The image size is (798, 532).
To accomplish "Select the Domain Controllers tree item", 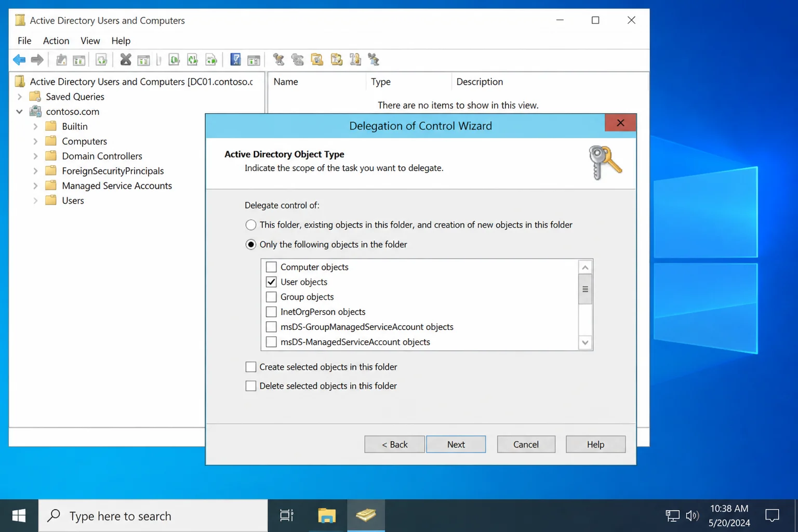I will pyautogui.click(x=102, y=156).
